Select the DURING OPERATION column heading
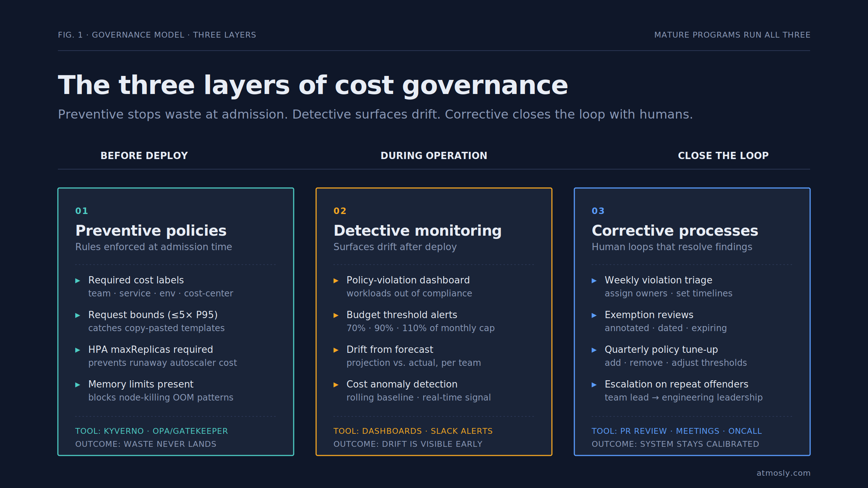Image resolution: width=868 pixels, height=488 pixels. tap(434, 155)
